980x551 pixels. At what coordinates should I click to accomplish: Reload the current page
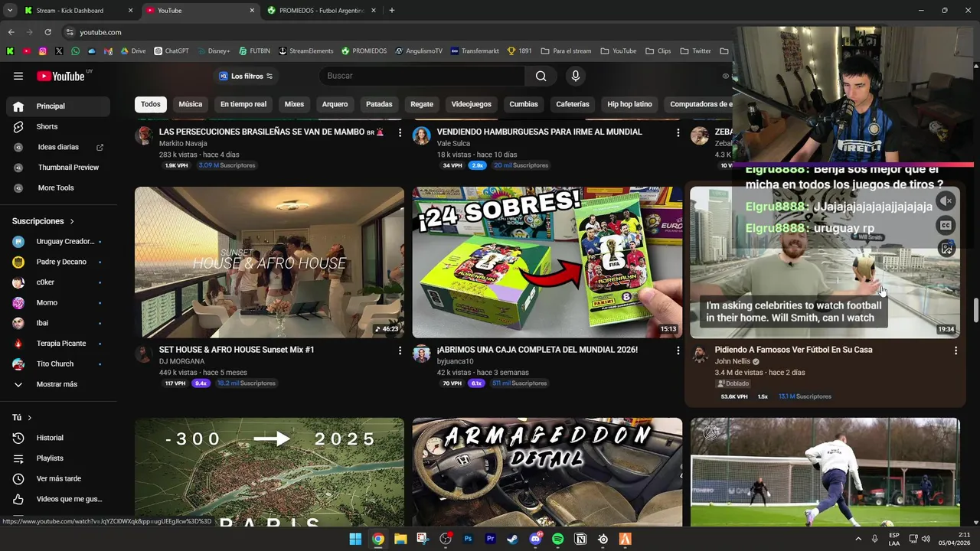(x=47, y=32)
